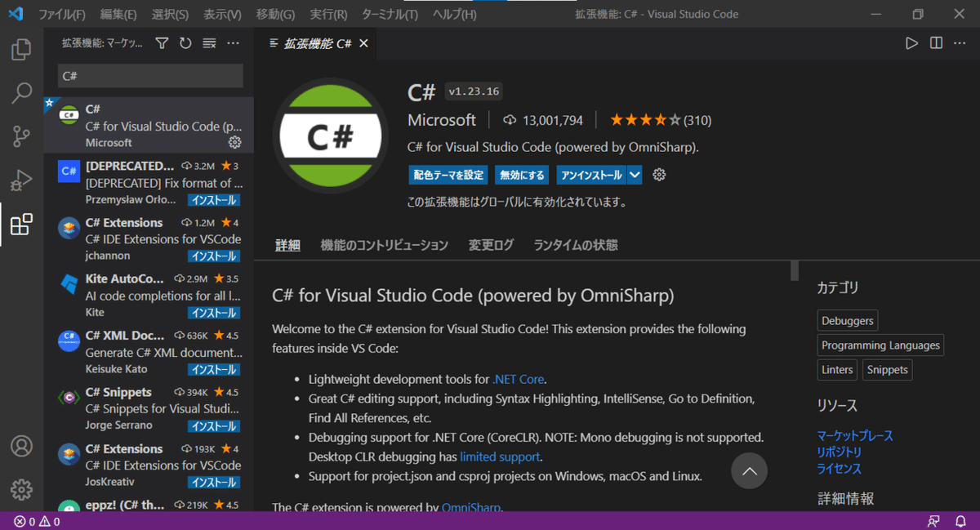Viewport: 980px width, 530px height.
Task: Click the 無効にする button
Action: tap(523, 175)
